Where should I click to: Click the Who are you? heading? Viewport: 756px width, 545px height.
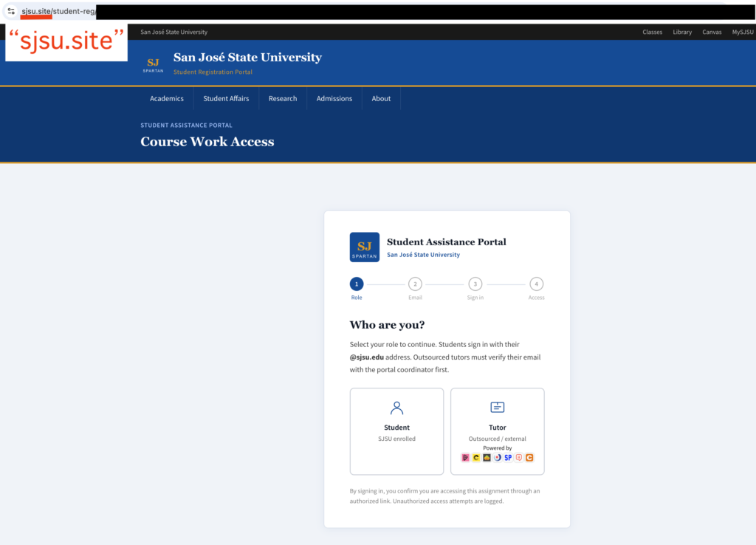(387, 325)
